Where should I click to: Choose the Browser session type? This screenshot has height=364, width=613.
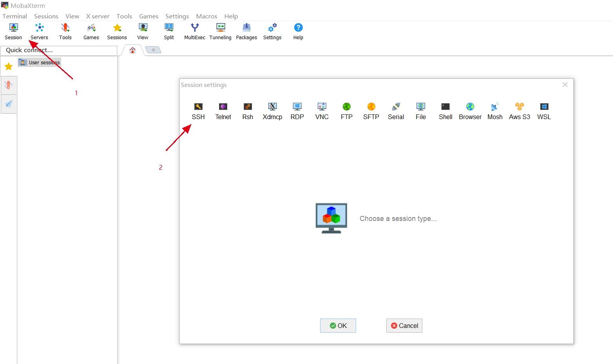tap(470, 111)
